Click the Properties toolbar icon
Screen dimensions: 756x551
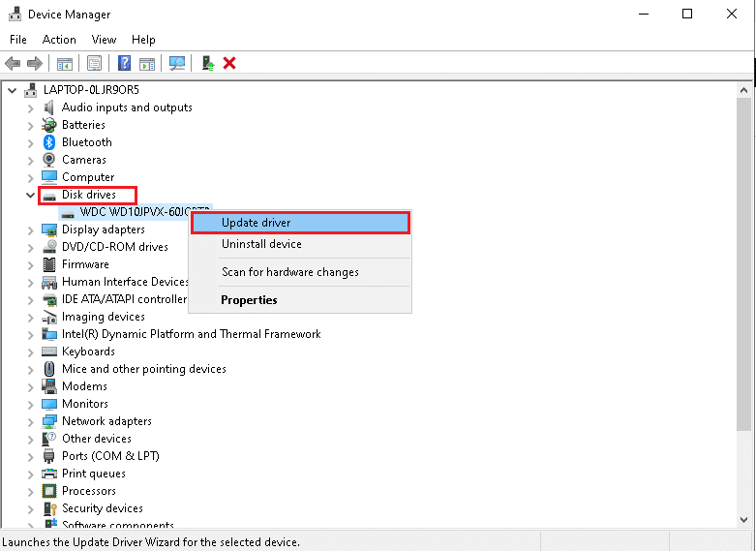click(x=94, y=64)
